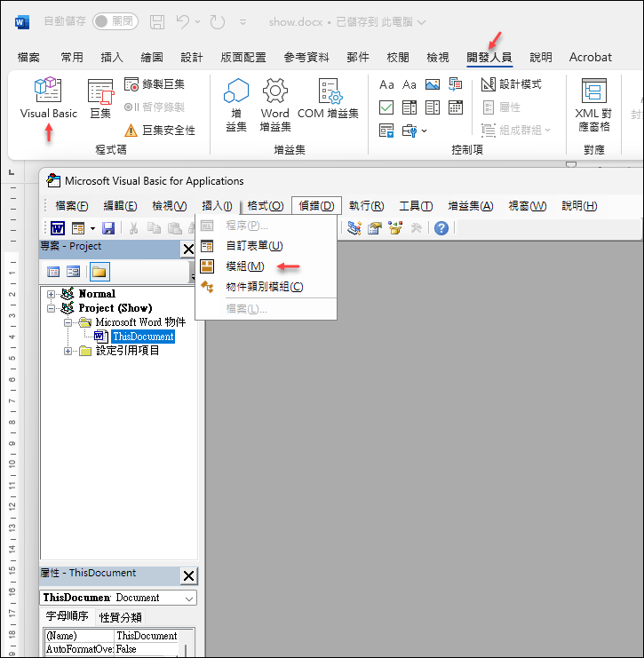Screen dimensions: 644x658
Task: Open Quick Access Toolbar customize dropdown
Action: [x=242, y=22]
